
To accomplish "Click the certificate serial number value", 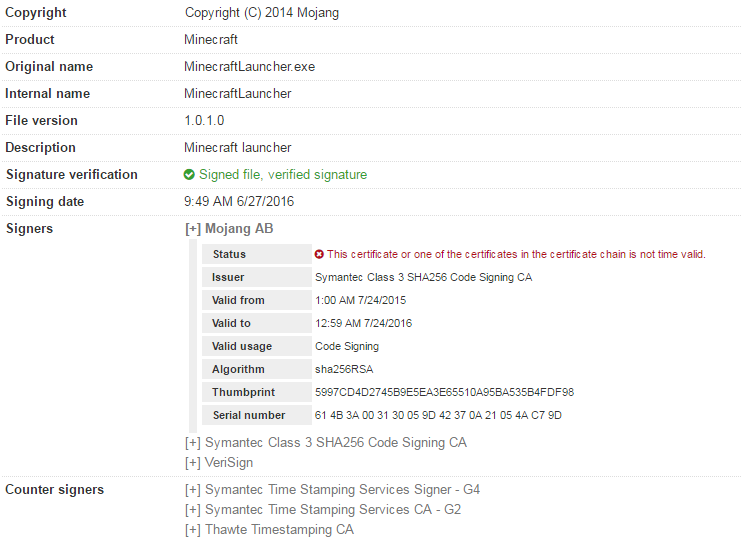I will [x=438, y=416].
